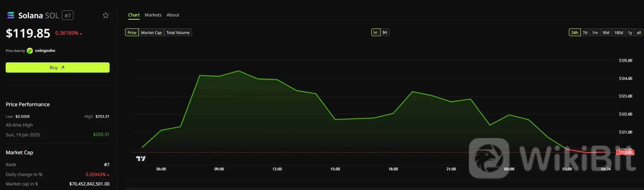Image resolution: width=644 pixels, height=190 pixels.
Task: Click the 18:00 time axis label
Action: (x=393, y=169)
